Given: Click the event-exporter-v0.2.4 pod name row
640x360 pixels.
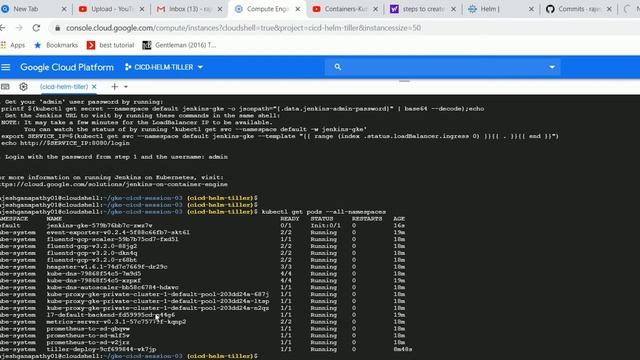Looking at the screenshot, I should click(x=118, y=232).
